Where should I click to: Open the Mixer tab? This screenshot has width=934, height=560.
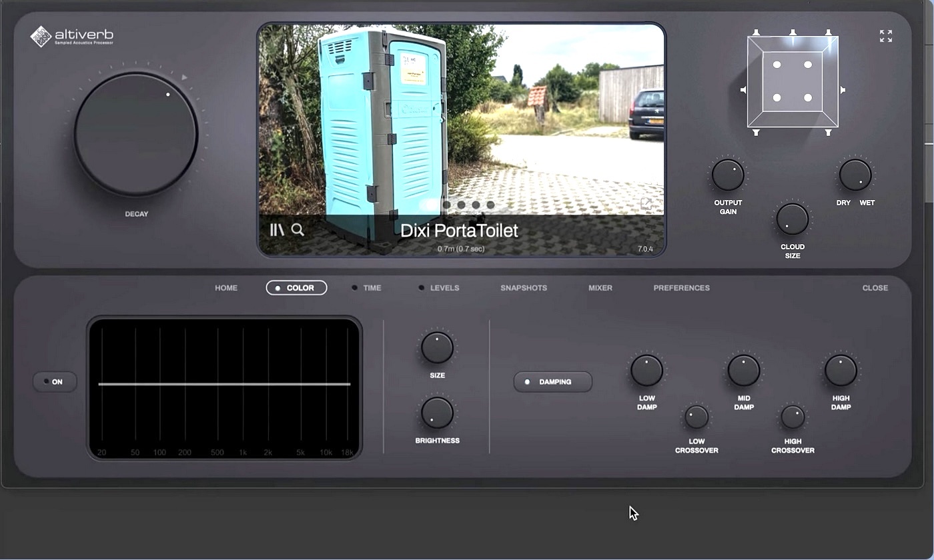pos(600,288)
